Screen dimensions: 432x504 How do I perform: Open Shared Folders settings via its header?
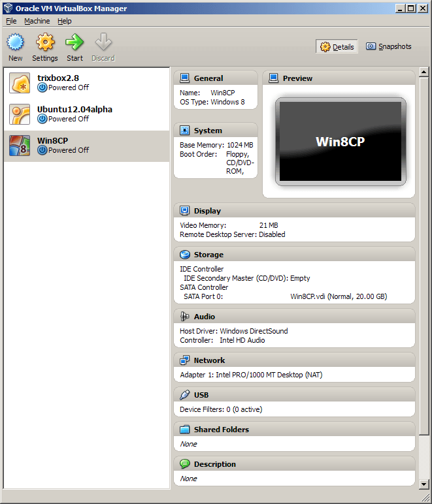click(x=222, y=430)
